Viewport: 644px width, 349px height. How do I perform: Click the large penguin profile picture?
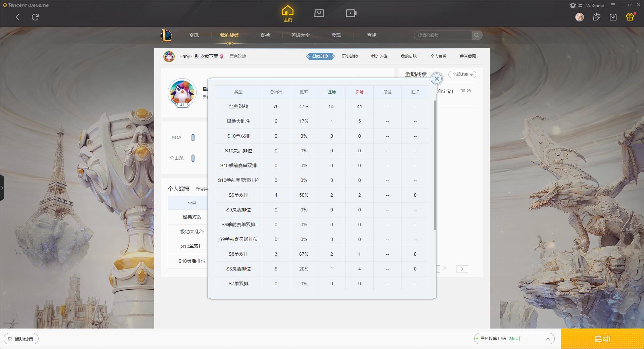tap(182, 93)
